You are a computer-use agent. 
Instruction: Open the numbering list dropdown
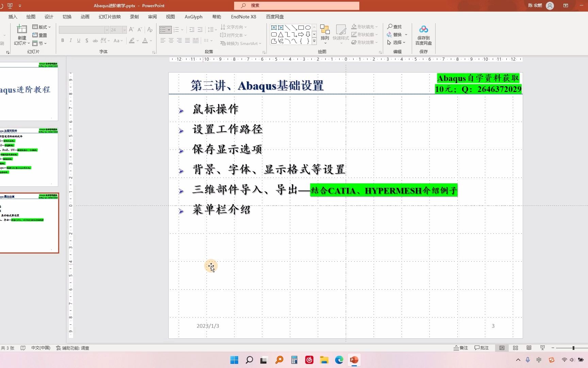coord(182,30)
